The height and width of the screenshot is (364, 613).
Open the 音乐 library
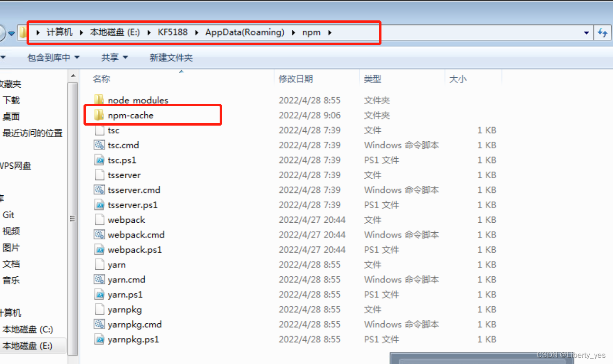click(x=11, y=280)
